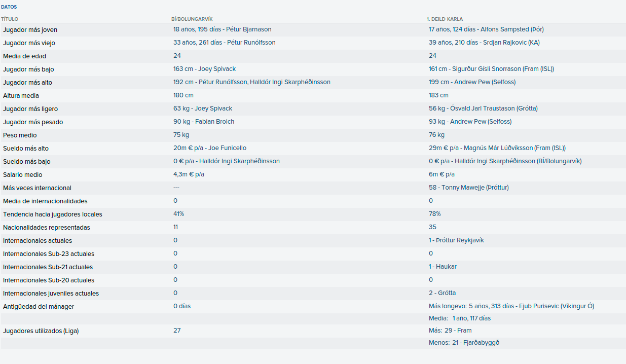Select oldest player Pétur Runólfsson, 33 años
The width and height of the screenshot is (626, 364).
pyautogui.click(x=225, y=43)
